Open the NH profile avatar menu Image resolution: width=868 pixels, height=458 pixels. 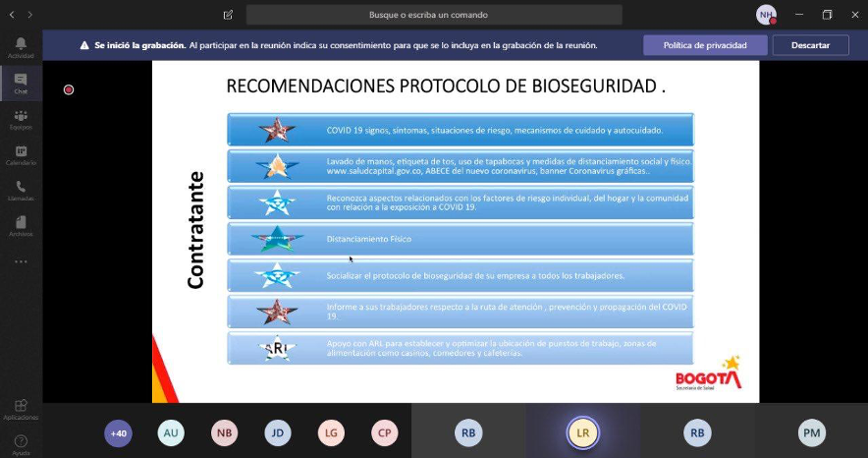pos(766,15)
